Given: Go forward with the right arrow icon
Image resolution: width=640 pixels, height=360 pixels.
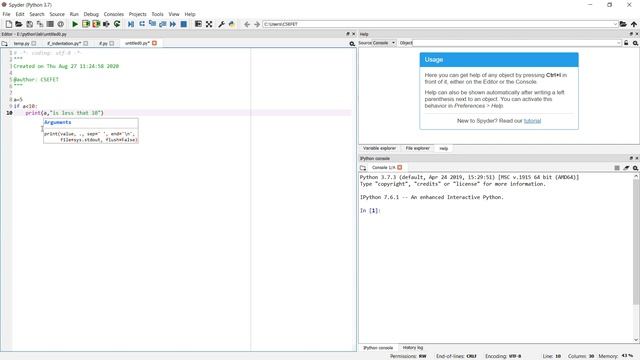Looking at the screenshot, I should tap(257, 24).
